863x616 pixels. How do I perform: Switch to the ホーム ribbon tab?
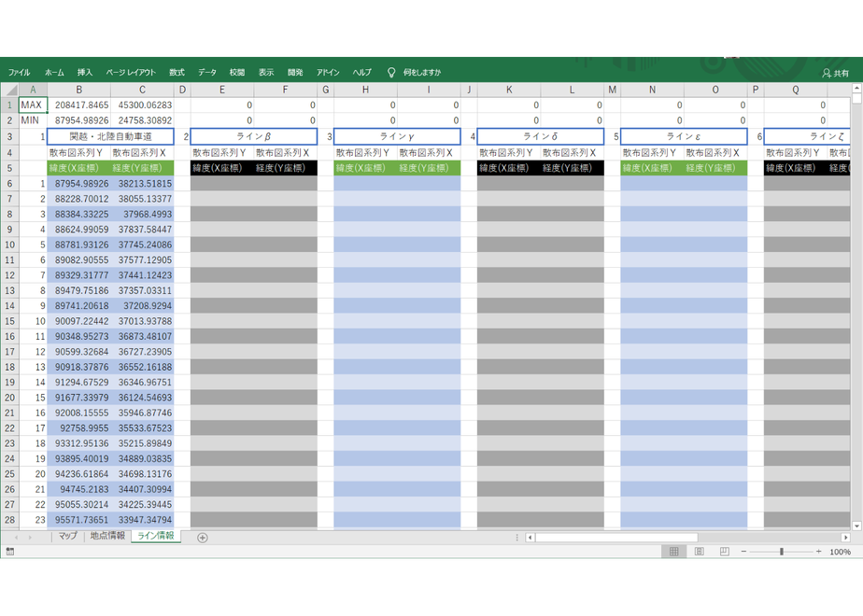point(54,72)
